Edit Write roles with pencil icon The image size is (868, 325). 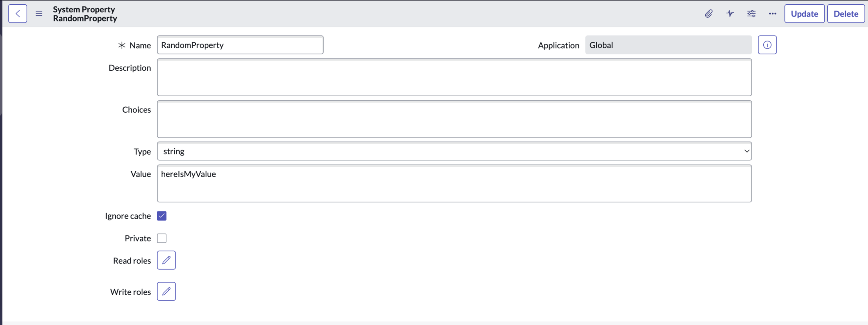tap(166, 292)
